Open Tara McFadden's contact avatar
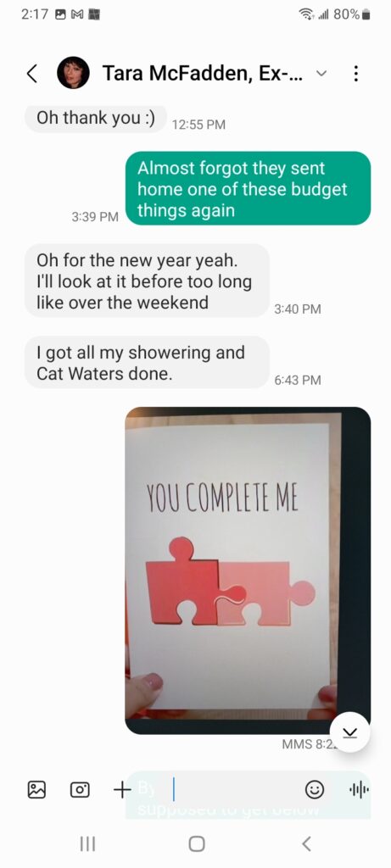 (x=73, y=73)
